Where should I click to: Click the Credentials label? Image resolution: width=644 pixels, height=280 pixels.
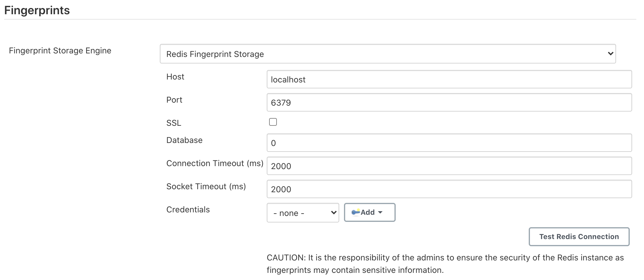click(x=188, y=209)
